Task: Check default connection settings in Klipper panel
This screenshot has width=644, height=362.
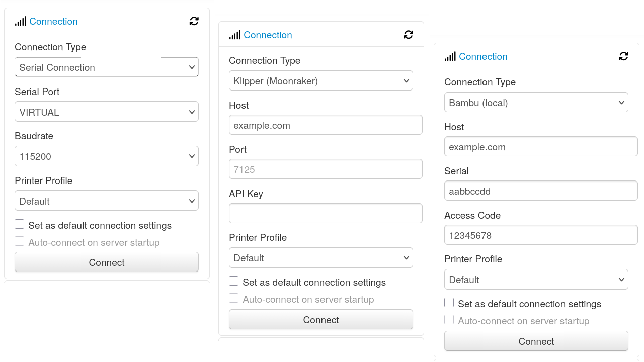Action: point(234,281)
